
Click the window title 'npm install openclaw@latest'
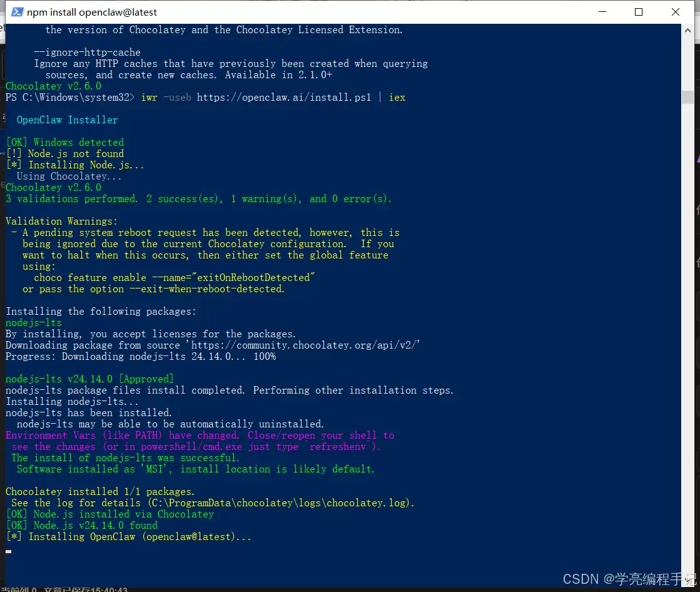point(92,12)
